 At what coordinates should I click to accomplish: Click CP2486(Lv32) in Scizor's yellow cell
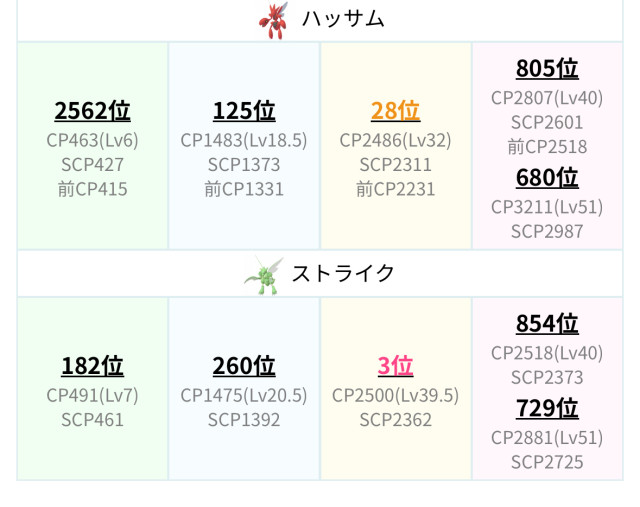395,140
